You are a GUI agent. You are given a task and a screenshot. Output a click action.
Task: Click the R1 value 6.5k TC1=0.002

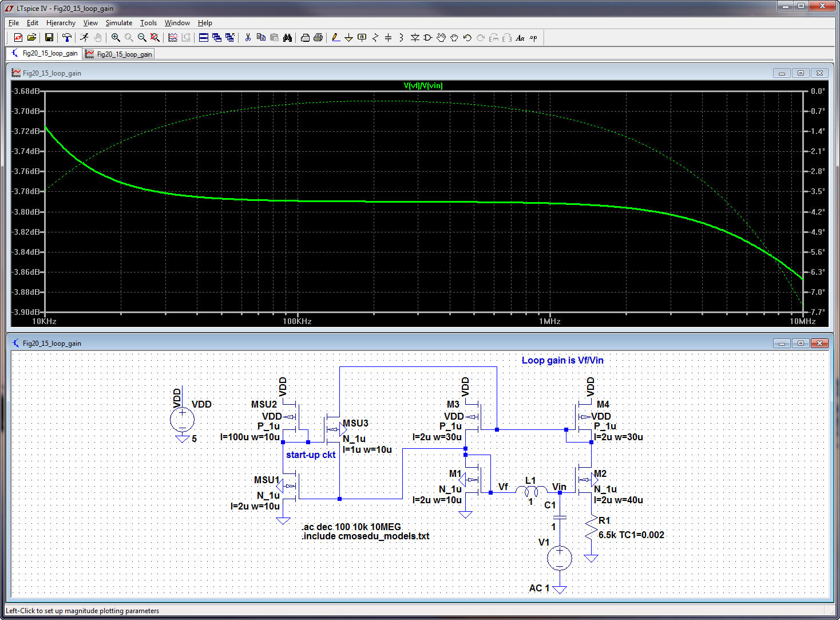(631, 535)
